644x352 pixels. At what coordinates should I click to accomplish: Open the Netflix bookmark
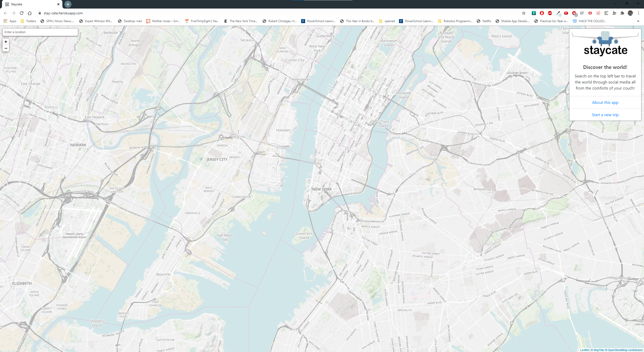pyautogui.click(x=484, y=21)
